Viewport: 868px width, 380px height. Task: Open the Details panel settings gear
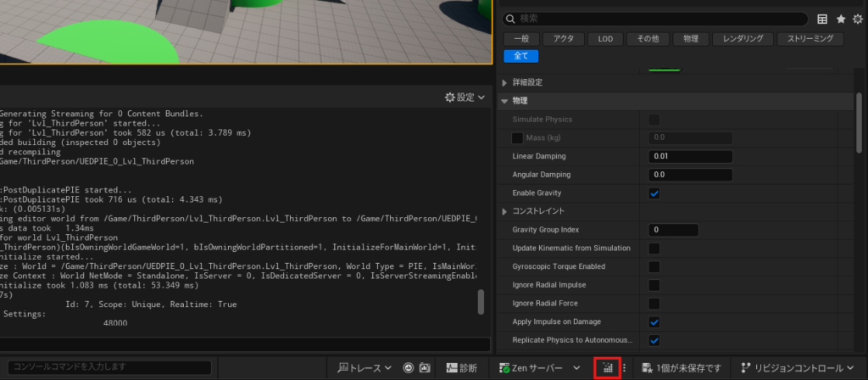(x=857, y=19)
